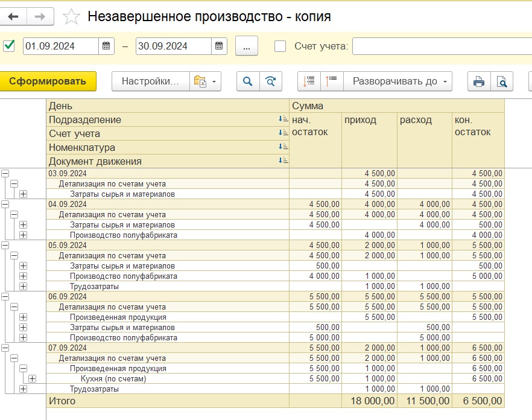This screenshot has height=420, width=532.
Task: Expand Затраты сырья и материалов under 06.09.2024
Action: pyautogui.click(x=23, y=327)
